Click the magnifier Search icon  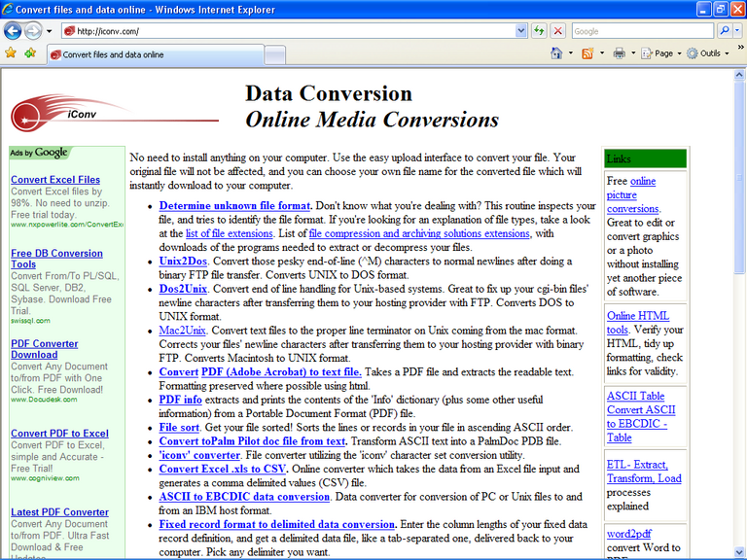[x=724, y=31]
